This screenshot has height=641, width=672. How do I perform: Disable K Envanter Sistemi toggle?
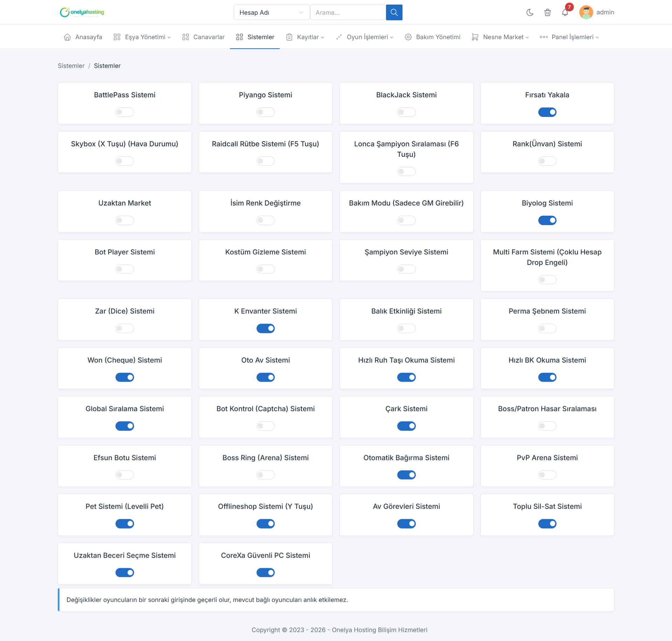266,328
